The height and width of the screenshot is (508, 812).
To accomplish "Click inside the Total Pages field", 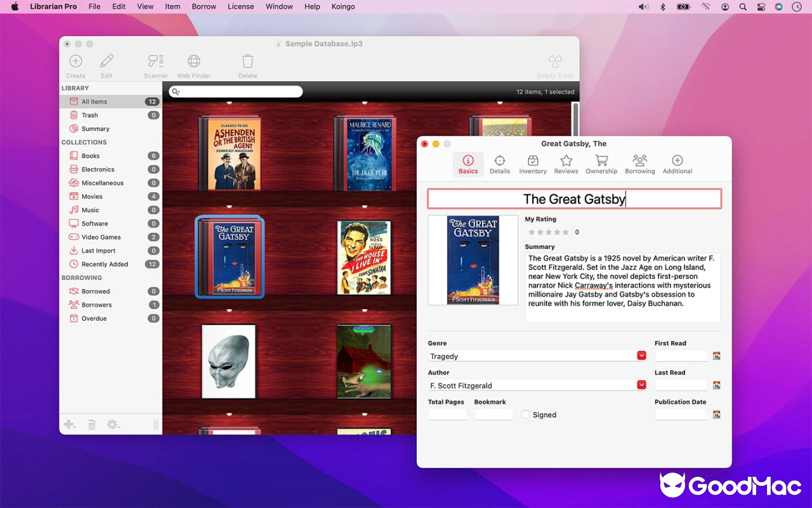I will 447,414.
